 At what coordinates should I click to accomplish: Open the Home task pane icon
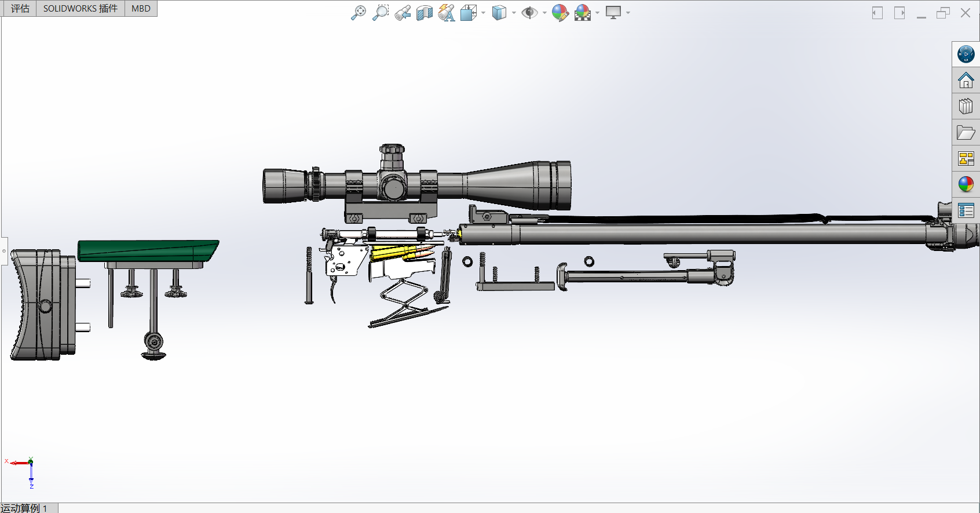966,80
